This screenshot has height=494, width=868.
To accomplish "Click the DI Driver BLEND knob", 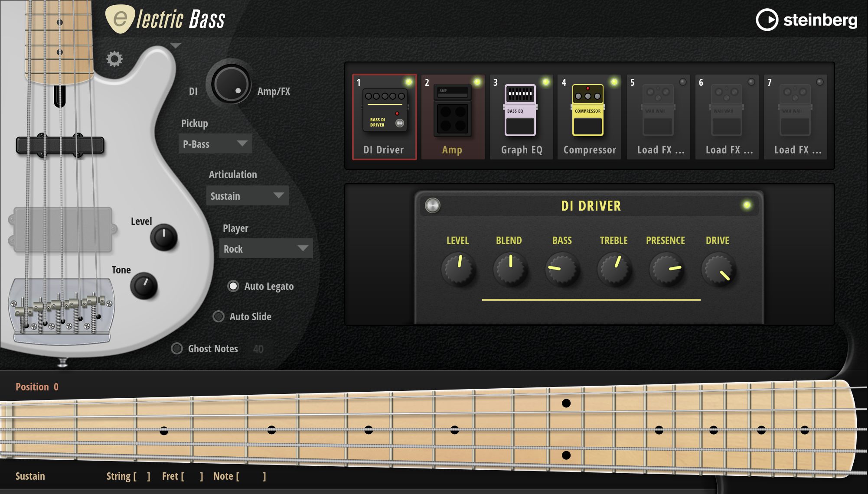I will pyautogui.click(x=510, y=269).
